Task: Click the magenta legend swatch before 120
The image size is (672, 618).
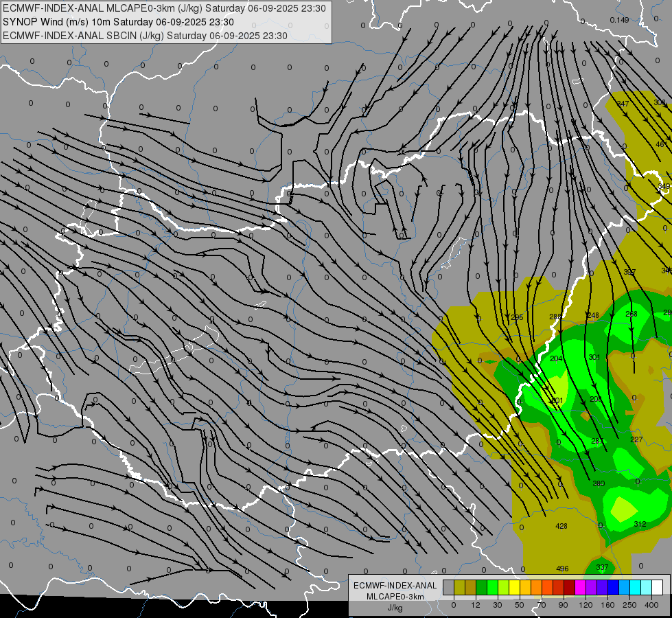Action: 581,587
